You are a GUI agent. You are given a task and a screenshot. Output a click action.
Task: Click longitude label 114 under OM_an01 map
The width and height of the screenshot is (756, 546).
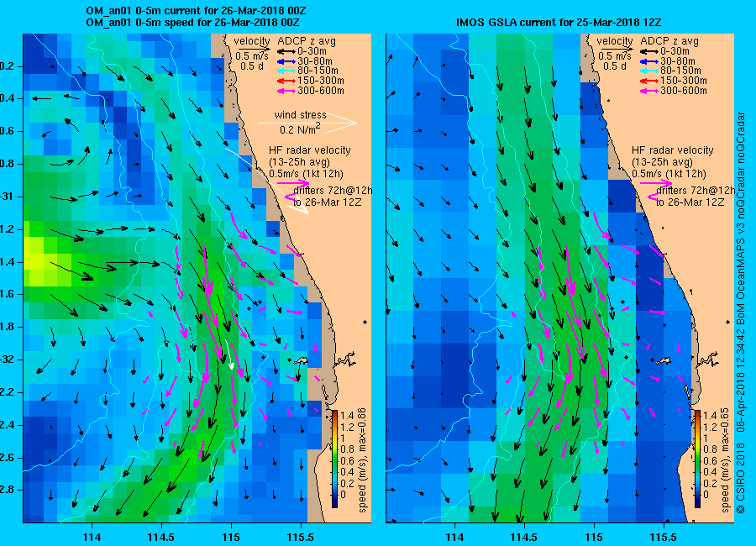pyautogui.click(x=92, y=537)
